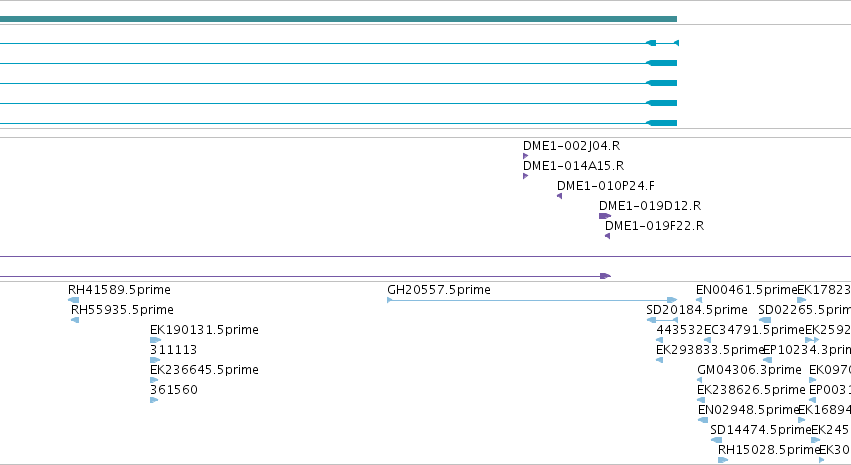Image resolution: width=851 pixels, height=465 pixels.
Task: Select the EN00461.5prime label
Action: click(746, 289)
